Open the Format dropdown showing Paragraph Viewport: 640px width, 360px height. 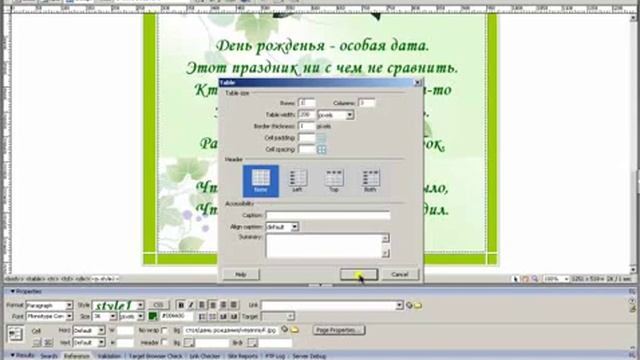click(69, 305)
